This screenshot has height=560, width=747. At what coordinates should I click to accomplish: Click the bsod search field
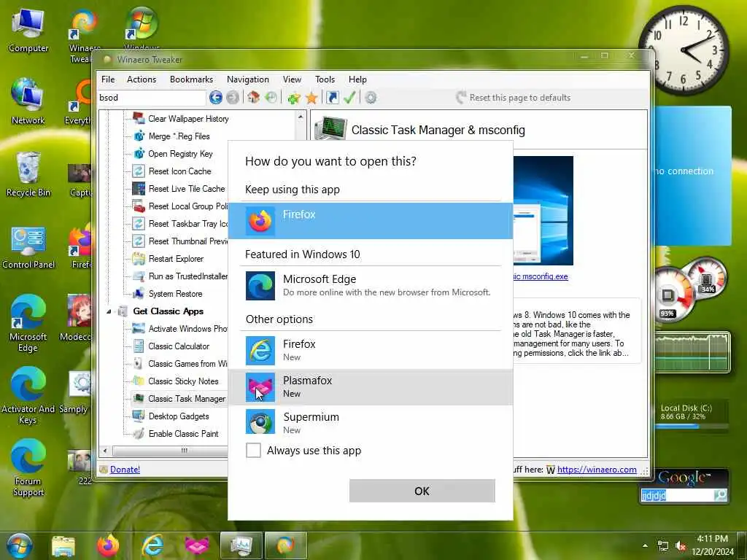[152, 98]
